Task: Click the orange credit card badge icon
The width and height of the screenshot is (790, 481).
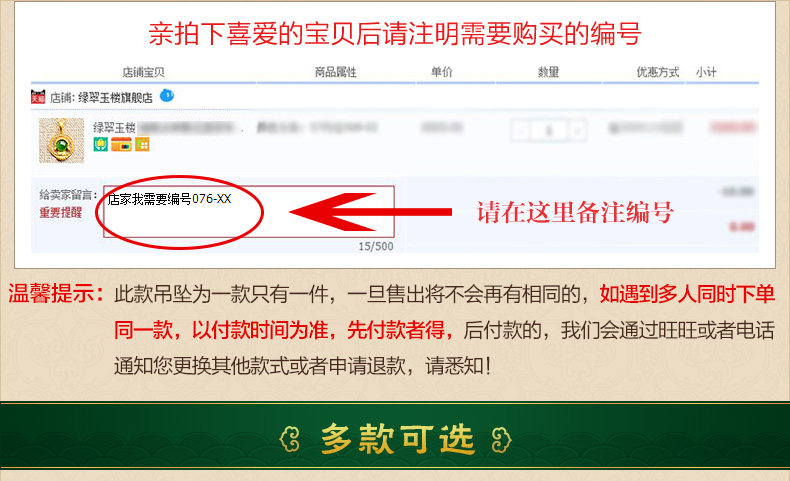Action: pos(121,145)
